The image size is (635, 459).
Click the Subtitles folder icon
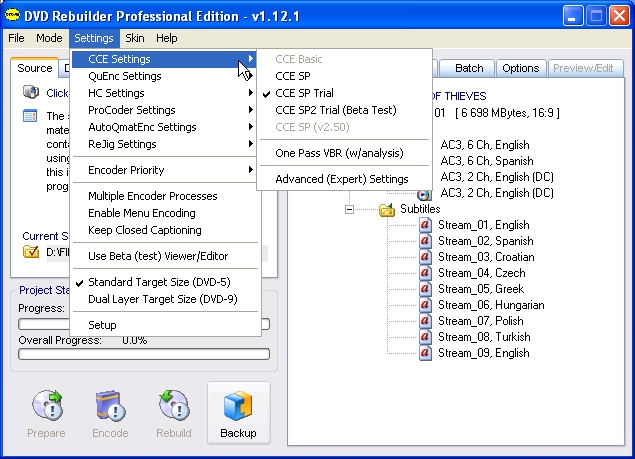click(387, 210)
